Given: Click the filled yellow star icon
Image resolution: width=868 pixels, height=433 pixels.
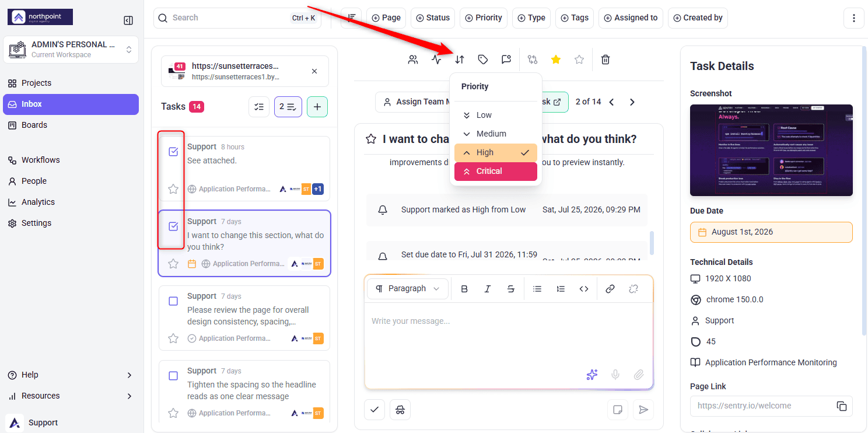Looking at the screenshot, I should (x=556, y=59).
